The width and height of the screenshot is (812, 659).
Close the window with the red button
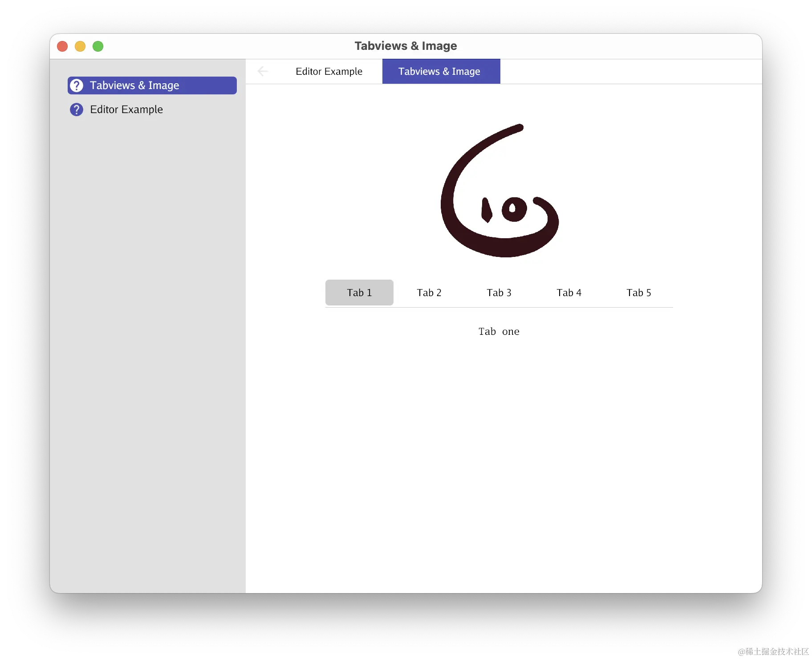click(x=62, y=46)
